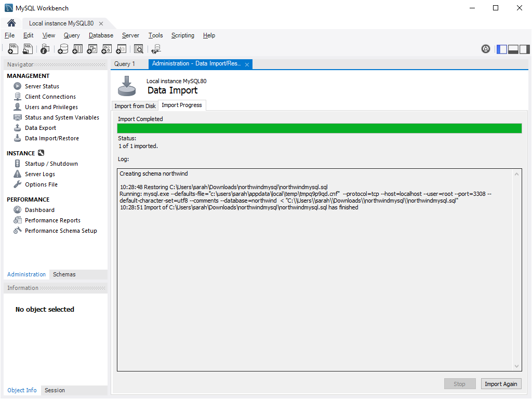Screen dimensions: 532x399
Task: Open Workbench preferences gear icon
Action: pyautogui.click(x=486, y=49)
